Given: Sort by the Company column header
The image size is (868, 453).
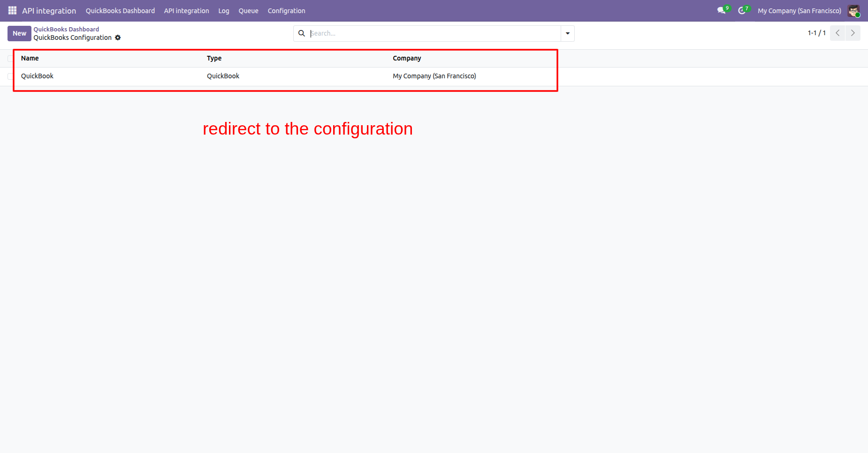Looking at the screenshot, I should click(407, 58).
